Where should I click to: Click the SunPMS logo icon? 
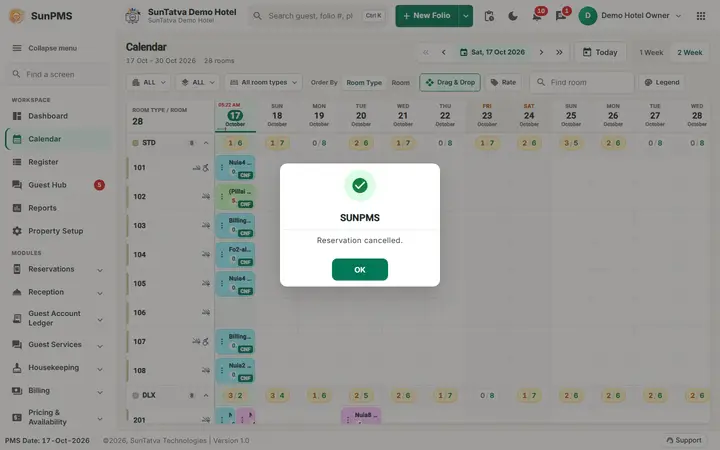point(17,16)
